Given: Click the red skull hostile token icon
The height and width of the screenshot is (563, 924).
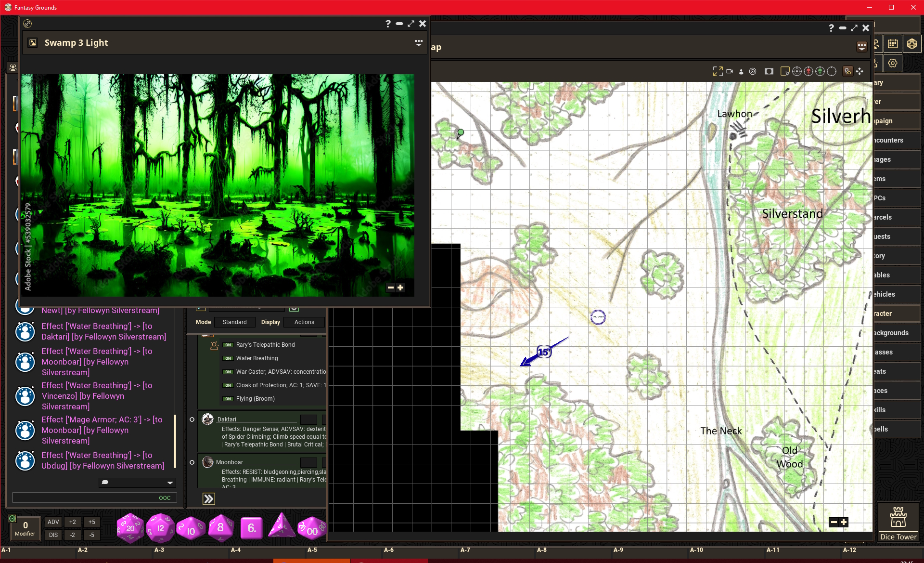Looking at the screenshot, I should click(808, 71).
